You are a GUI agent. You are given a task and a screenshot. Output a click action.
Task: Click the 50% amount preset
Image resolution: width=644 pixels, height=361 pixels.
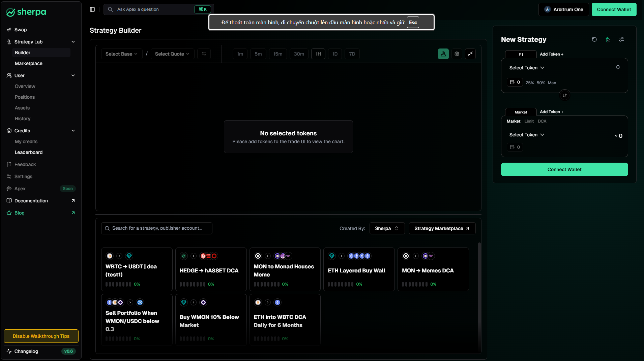541,83
